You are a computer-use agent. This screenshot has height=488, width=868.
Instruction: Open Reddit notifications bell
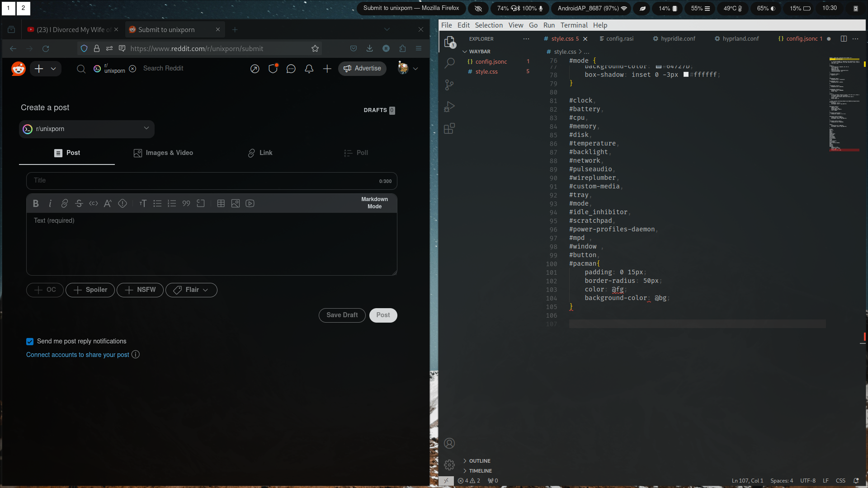click(309, 69)
